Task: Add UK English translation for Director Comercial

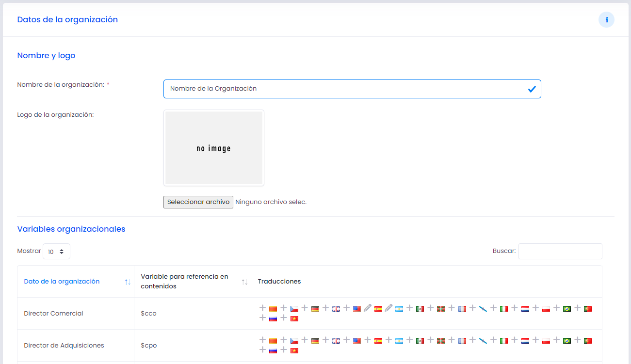Action: pos(325,308)
